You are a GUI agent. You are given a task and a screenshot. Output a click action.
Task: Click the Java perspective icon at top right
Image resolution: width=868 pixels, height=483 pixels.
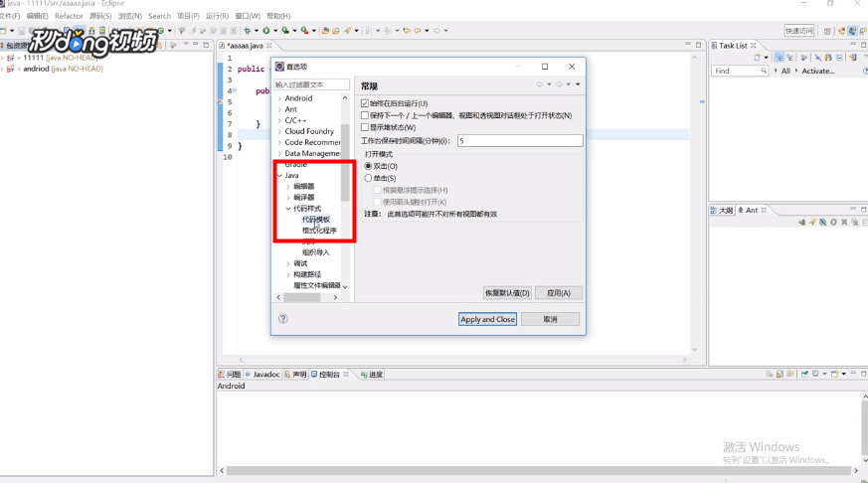click(852, 31)
